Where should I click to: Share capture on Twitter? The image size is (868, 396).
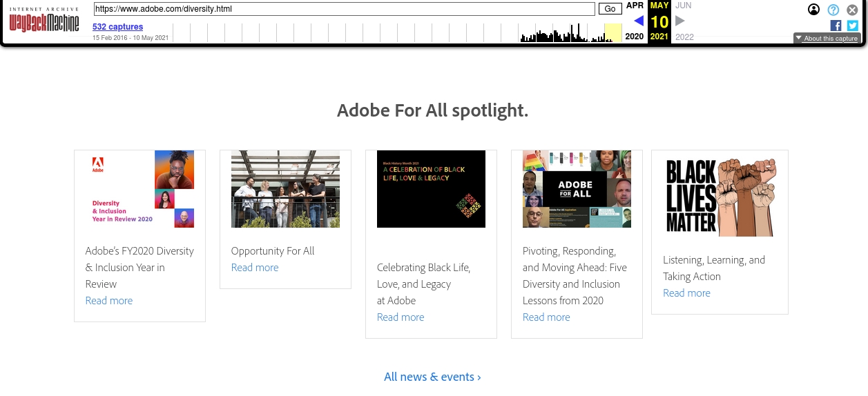pos(853,26)
